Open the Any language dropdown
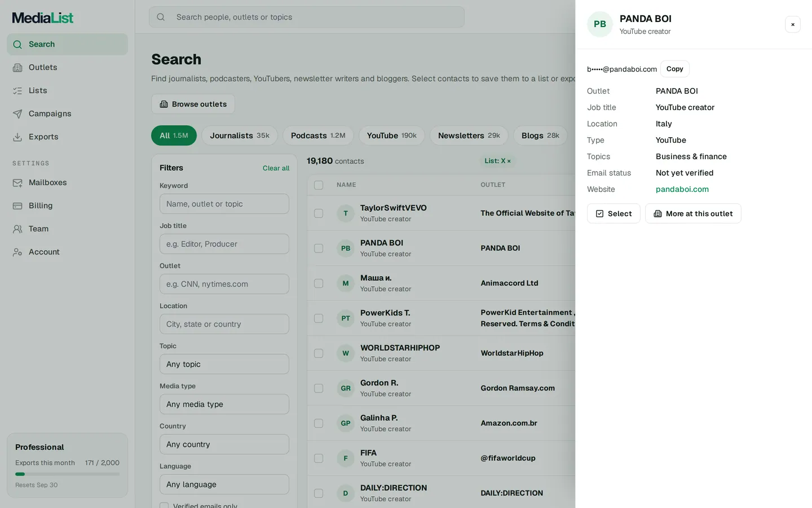Image resolution: width=812 pixels, height=508 pixels. [224, 484]
